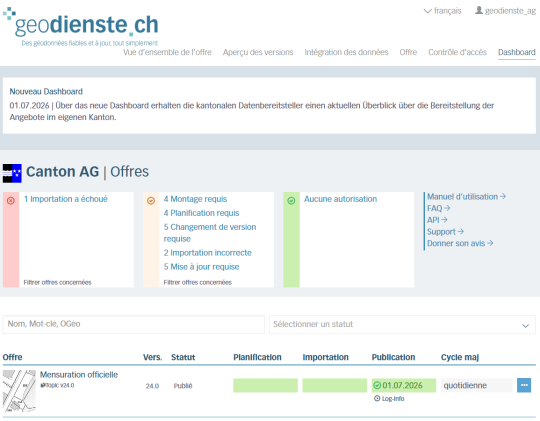Sort by Vers. column header

point(153,357)
